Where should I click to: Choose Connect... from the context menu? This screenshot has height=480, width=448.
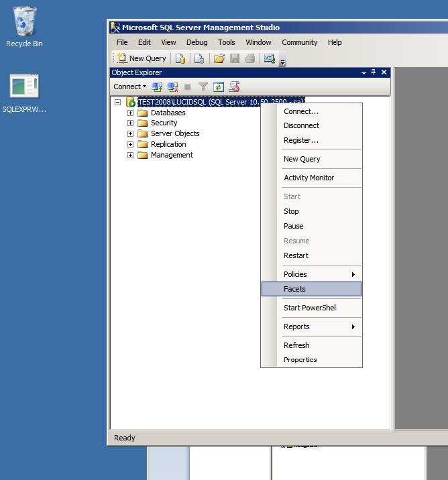(312, 111)
